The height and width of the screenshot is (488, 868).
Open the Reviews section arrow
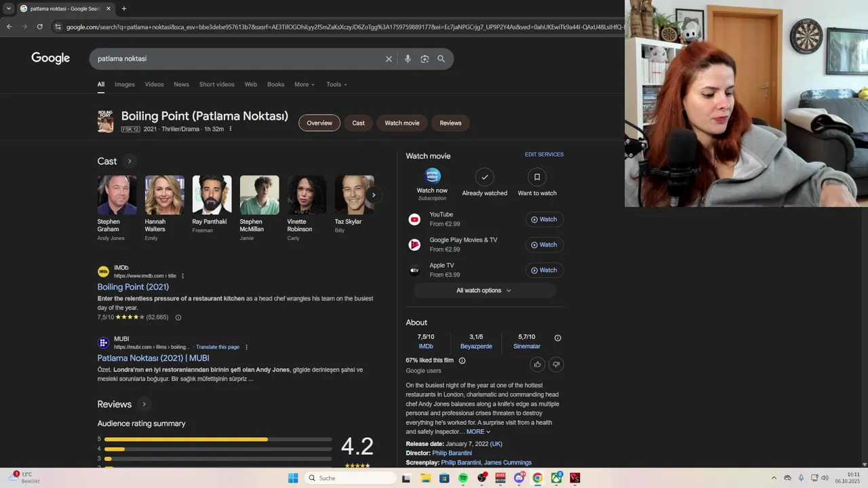144,404
